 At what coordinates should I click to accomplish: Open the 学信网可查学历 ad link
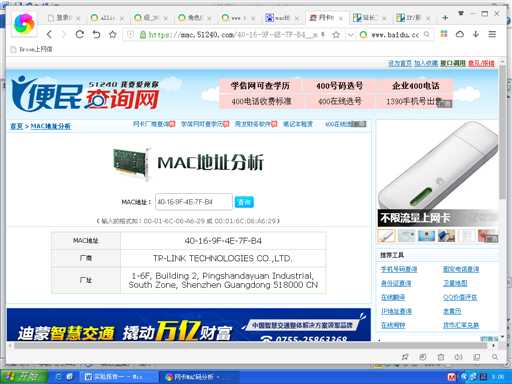click(x=260, y=86)
